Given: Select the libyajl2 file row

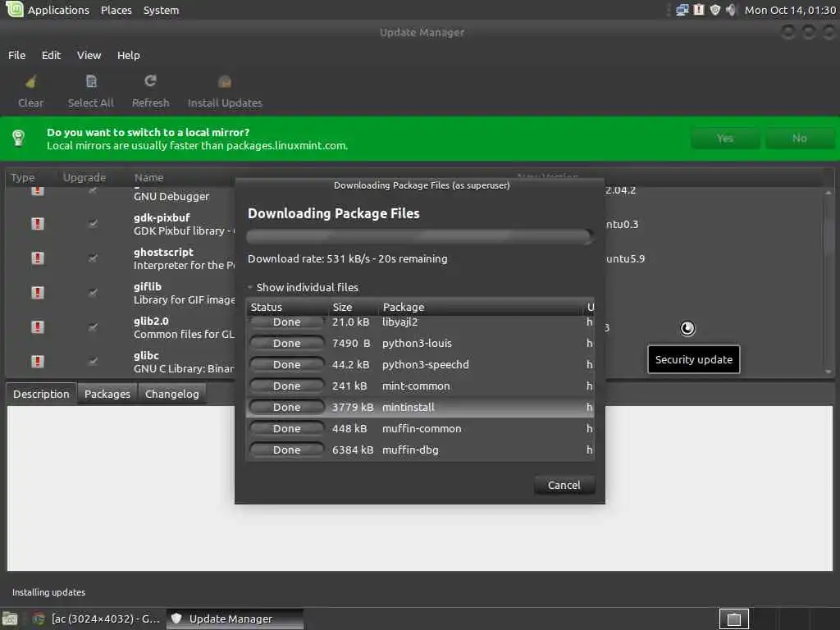Looking at the screenshot, I should (x=420, y=322).
